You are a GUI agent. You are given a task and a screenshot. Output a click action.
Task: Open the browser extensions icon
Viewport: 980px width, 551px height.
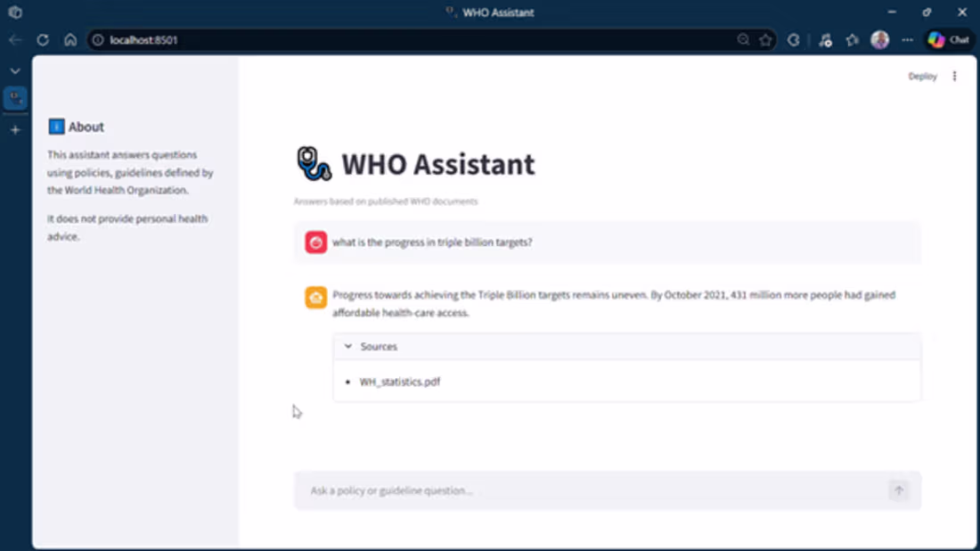tap(826, 40)
